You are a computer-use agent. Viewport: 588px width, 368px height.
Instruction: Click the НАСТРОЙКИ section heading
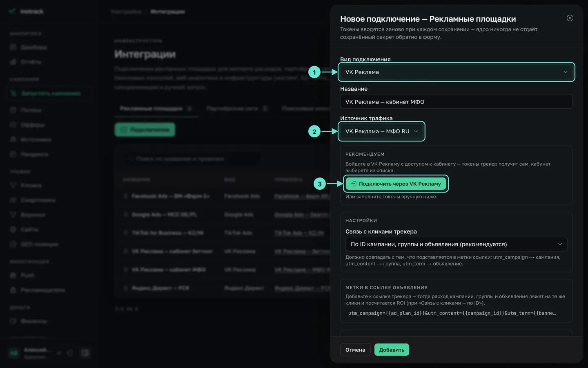(x=361, y=220)
